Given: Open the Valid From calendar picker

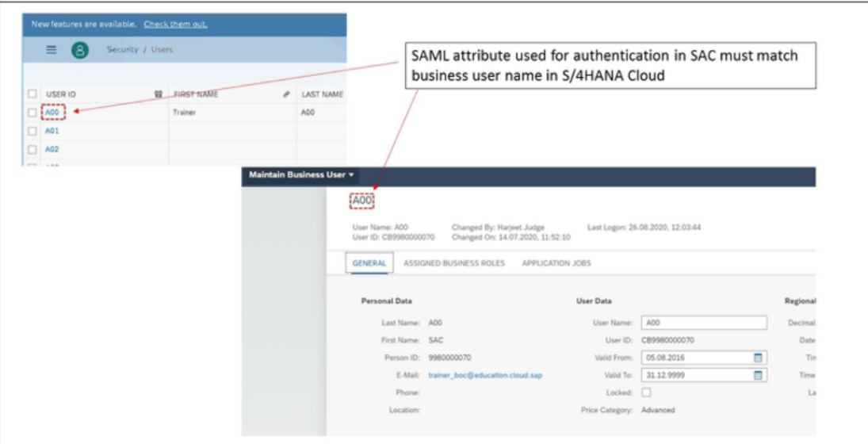Looking at the screenshot, I should pyautogui.click(x=757, y=358).
